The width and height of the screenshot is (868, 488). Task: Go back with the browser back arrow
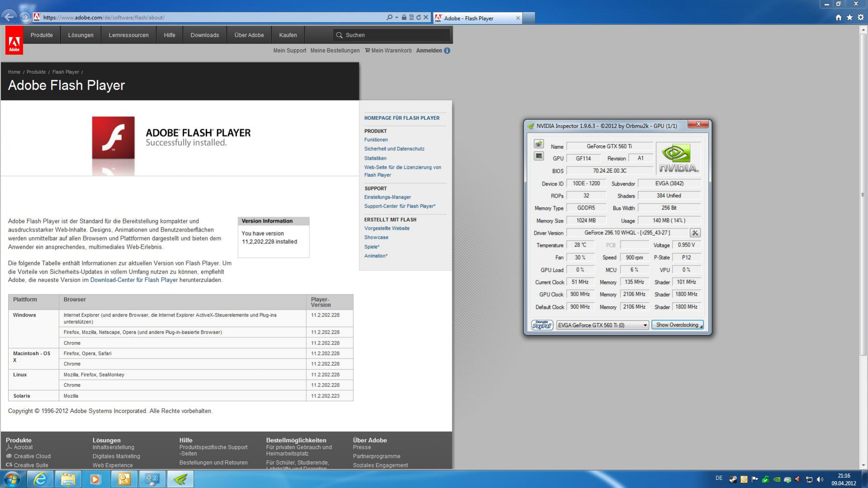tap(9, 17)
